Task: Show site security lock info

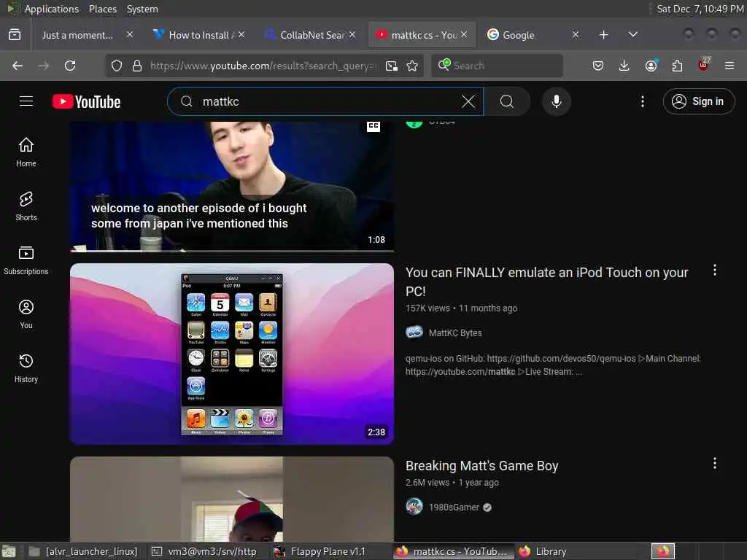Action: [137, 66]
